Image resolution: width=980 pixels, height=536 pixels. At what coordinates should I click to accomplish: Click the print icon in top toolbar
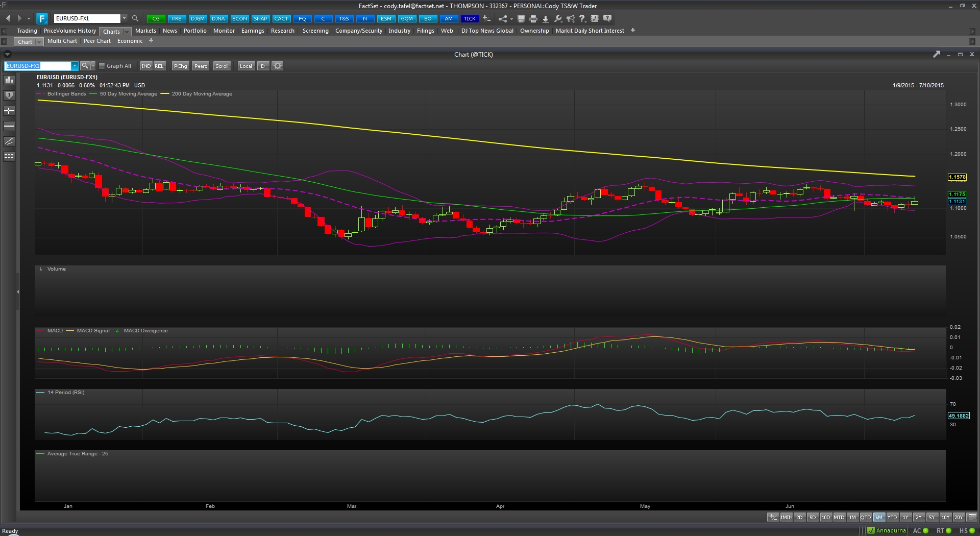(x=533, y=18)
